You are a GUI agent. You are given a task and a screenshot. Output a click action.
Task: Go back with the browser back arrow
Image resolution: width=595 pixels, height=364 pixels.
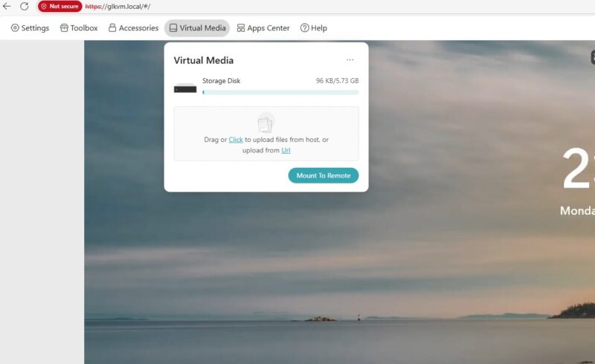click(7, 6)
